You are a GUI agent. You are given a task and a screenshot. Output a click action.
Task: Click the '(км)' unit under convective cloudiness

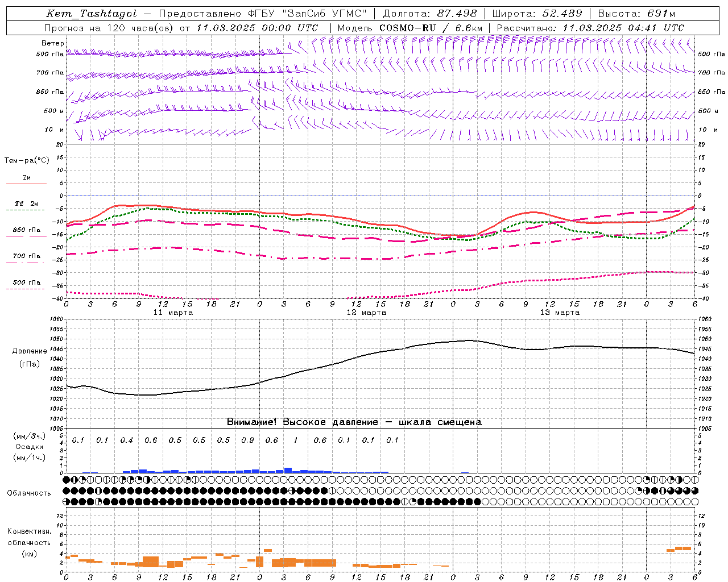pyautogui.click(x=29, y=554)
